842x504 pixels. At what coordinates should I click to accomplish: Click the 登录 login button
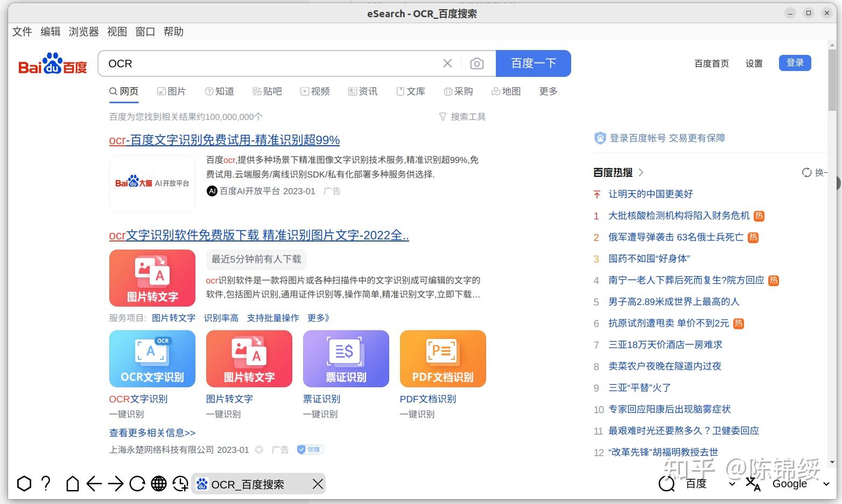click(795, 62)
